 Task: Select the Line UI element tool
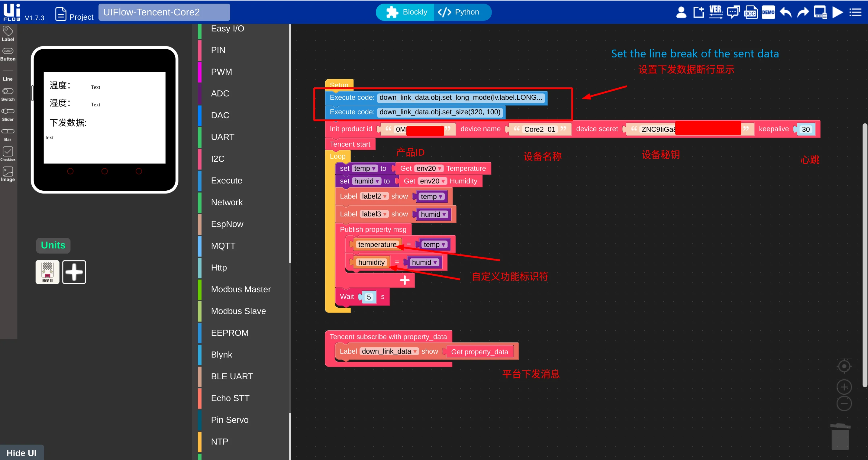click(8, 75)
